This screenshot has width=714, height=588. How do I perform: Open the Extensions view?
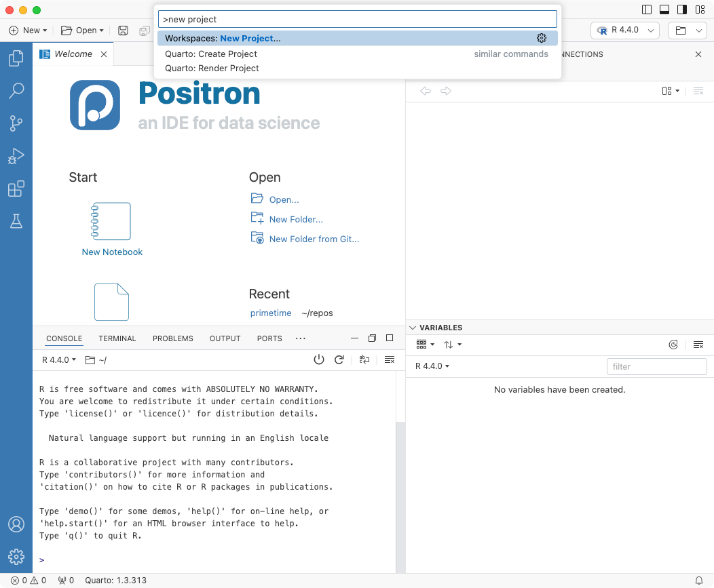pos(16,189)
